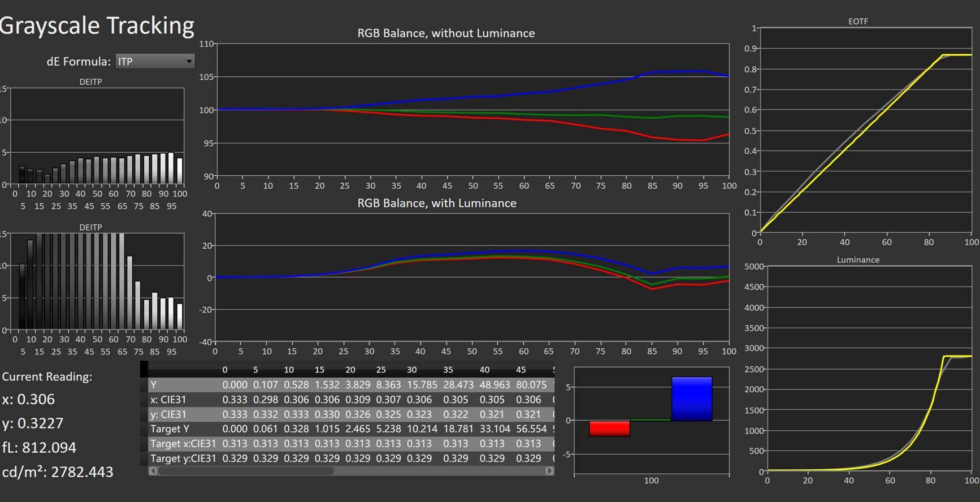Select the red bar in RGB bar chart
Viewport: 980px width, 502px height.
click(x=609, y=429)
